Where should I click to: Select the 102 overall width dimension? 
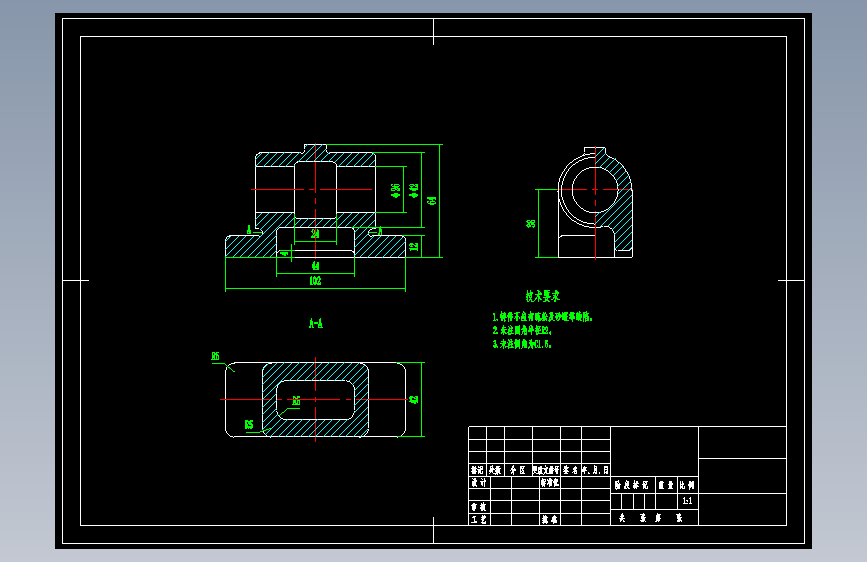coord(315,281)
